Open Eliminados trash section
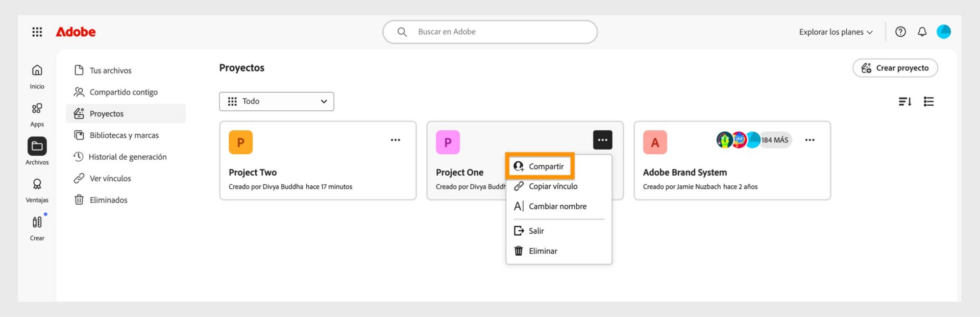 tap(126, 200)
